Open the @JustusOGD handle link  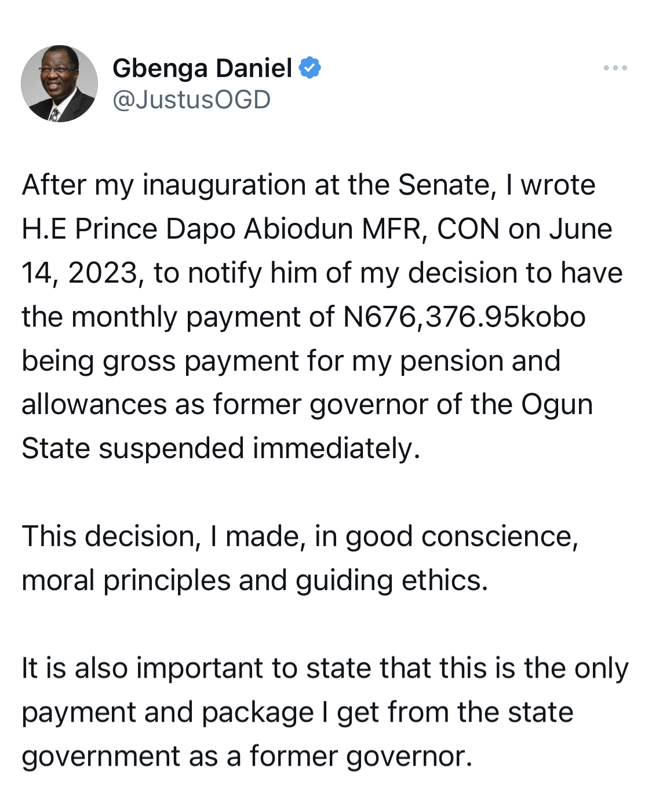192,100
